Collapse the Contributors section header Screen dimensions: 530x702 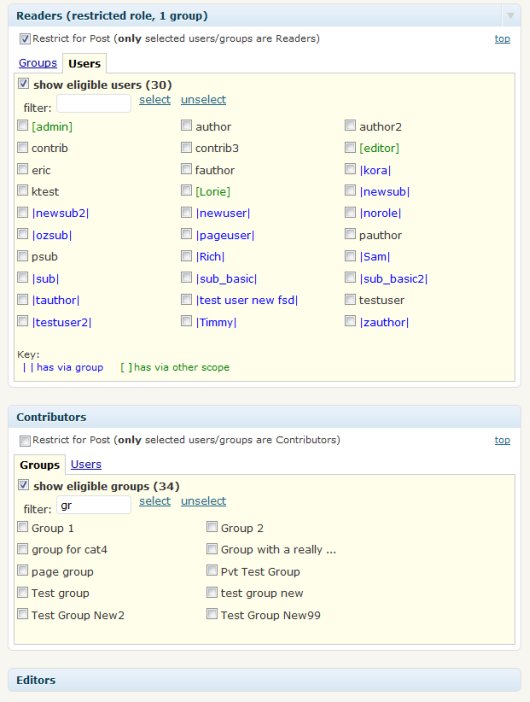[x=265, y=417]
